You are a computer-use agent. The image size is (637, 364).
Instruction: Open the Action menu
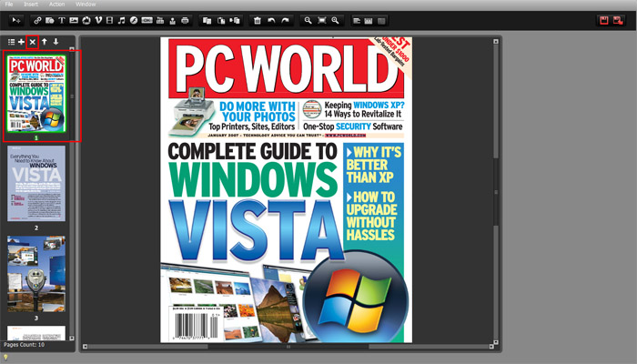point(56,4)
